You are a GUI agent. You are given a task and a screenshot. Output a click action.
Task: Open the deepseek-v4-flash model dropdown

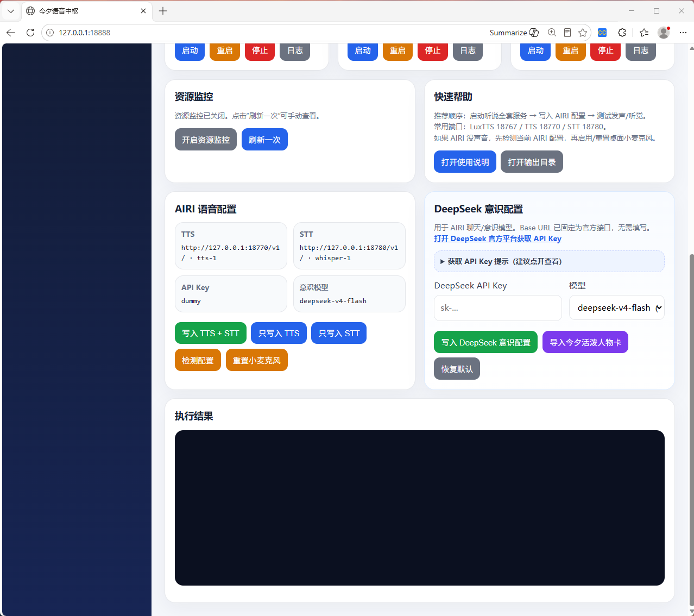(617, 307)
